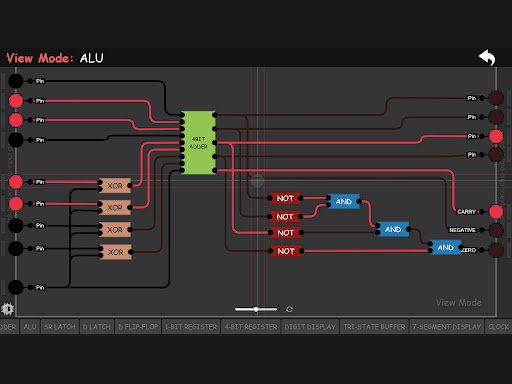Toggle the bottom-left input pin
This screenshot has height=384, width=512.
15,287
